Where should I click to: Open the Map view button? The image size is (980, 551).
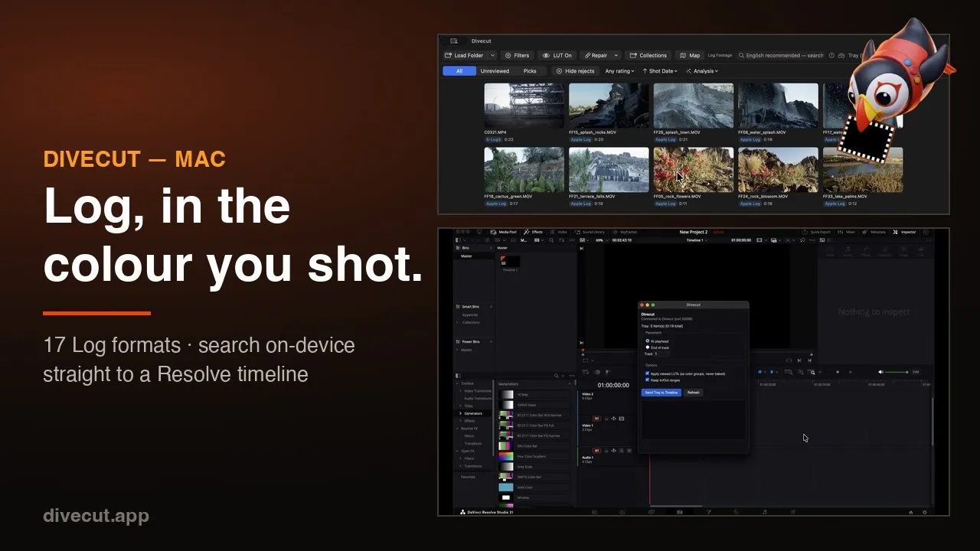point(690,55)
